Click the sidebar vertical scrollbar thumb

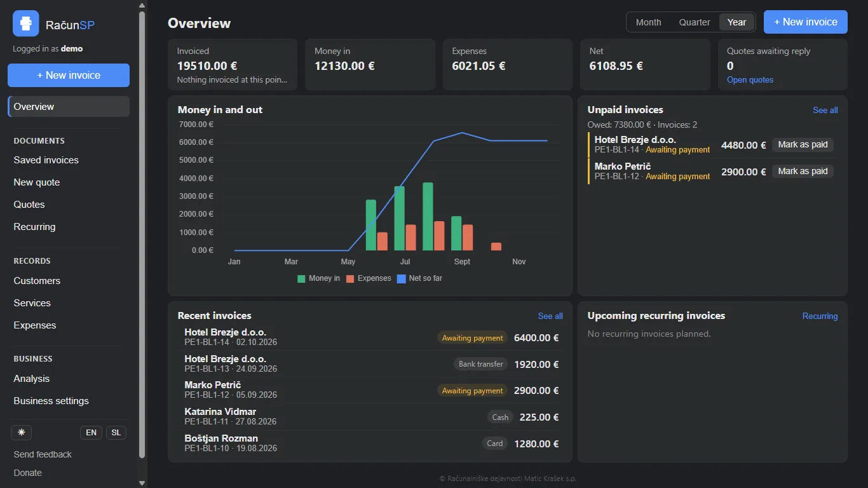142,234
